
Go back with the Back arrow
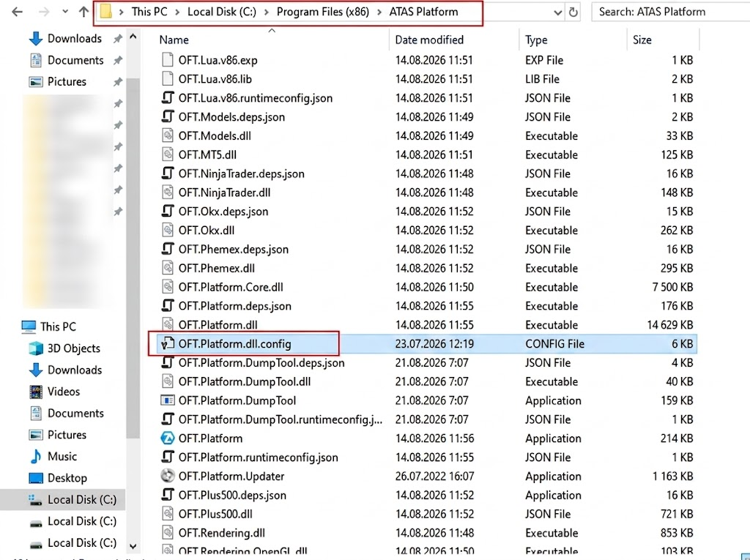18,12
